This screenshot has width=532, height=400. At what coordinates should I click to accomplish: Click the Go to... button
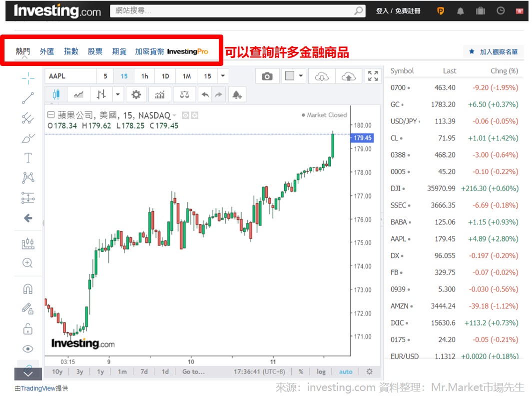(x=193, y=372)
